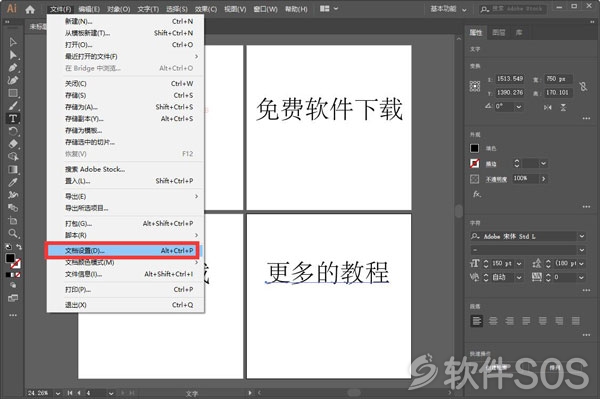Image resolution: width=600 pixels, height=399 pixels.
Task: Click the X coordinate field 1513.549
Action: 509,79
